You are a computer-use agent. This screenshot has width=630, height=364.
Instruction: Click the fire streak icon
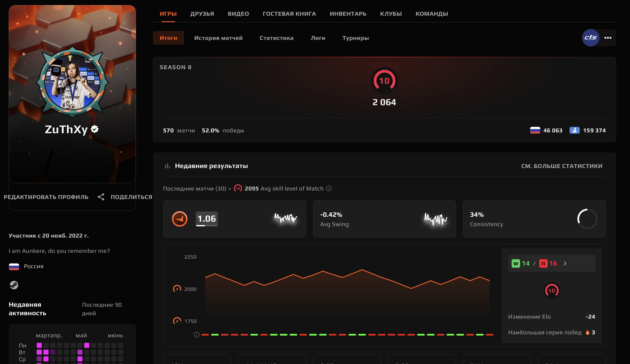pyautogui.click(x=588, y=332)
